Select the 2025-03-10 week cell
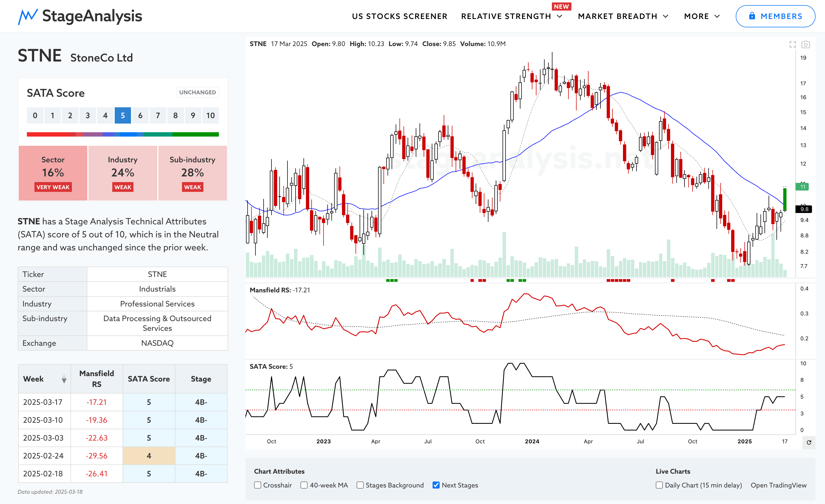Viewport: 825px width, 504px height. [x=44, y=420]
